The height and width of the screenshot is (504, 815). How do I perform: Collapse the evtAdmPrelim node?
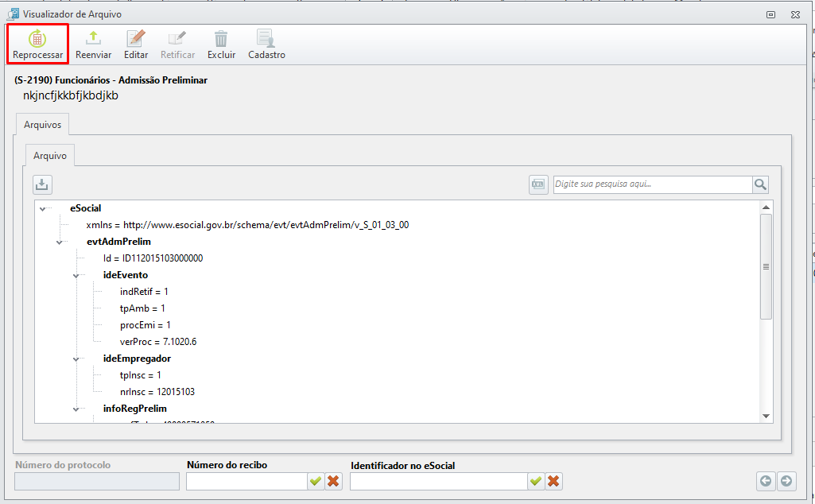click(x=60, y=242)
